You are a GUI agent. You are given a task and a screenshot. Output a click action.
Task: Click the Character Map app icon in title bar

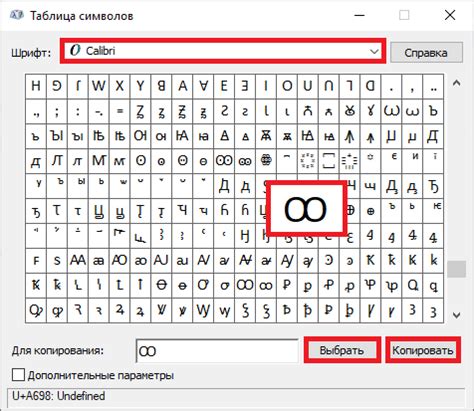[x=16, y=15]
